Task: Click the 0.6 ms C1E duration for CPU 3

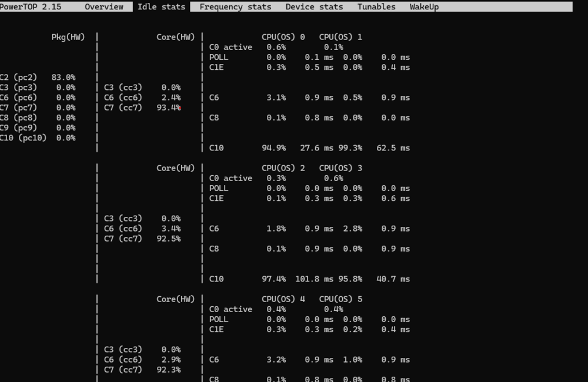Action: click(x=395, y=198)
